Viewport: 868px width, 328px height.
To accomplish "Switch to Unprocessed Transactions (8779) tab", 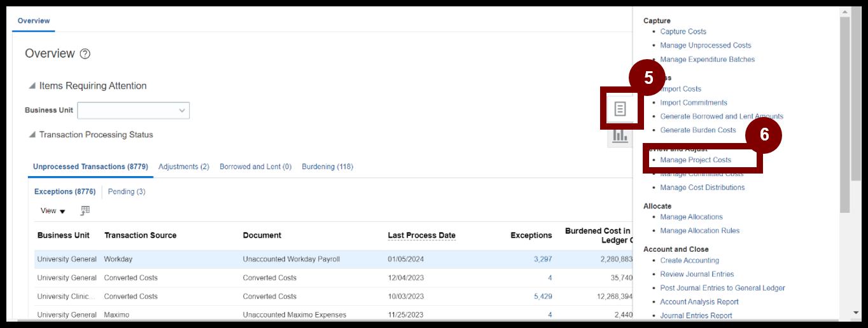I will click(90, 167).
